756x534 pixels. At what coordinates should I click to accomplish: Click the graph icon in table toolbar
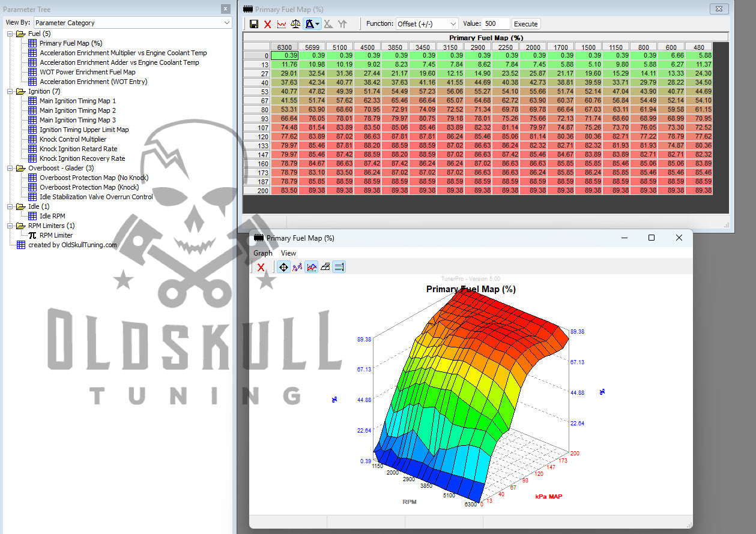click(281, 24)
